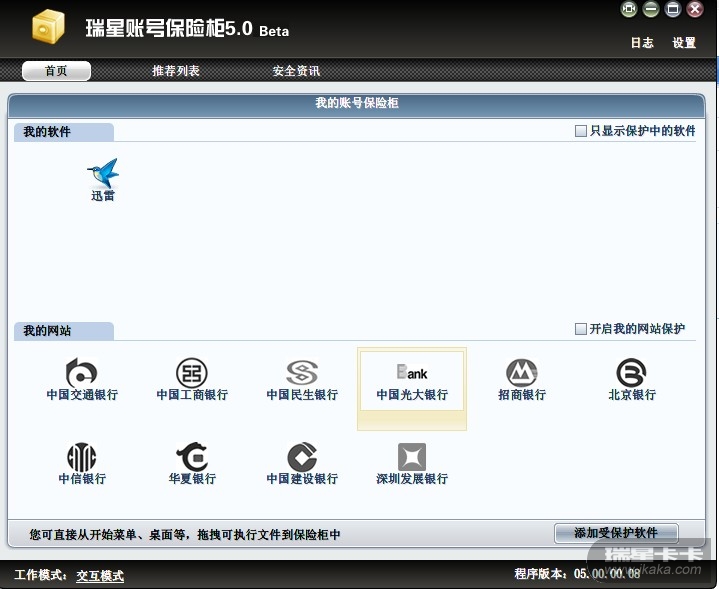This screenshot has width=719, height=589.
Task: Switch to the 安全资讯 tab
Action: [296, 71]
